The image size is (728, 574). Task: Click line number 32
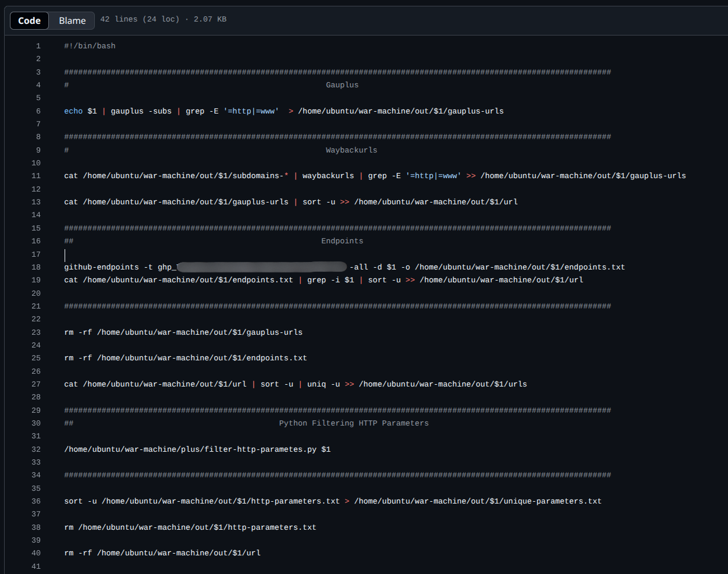click(x=36, y=449)
